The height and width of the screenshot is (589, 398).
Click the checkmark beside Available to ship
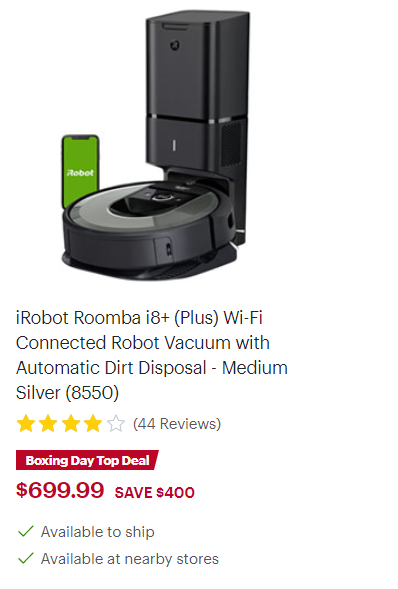(26, 531)
